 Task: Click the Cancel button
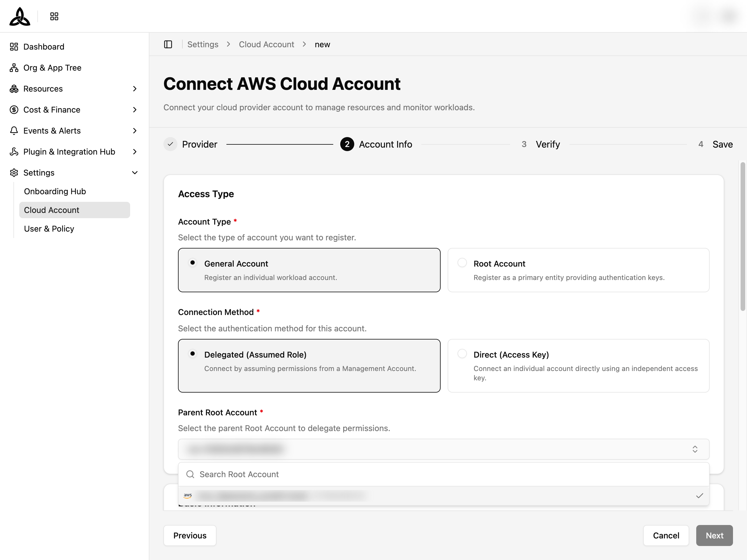click(666, 535)
